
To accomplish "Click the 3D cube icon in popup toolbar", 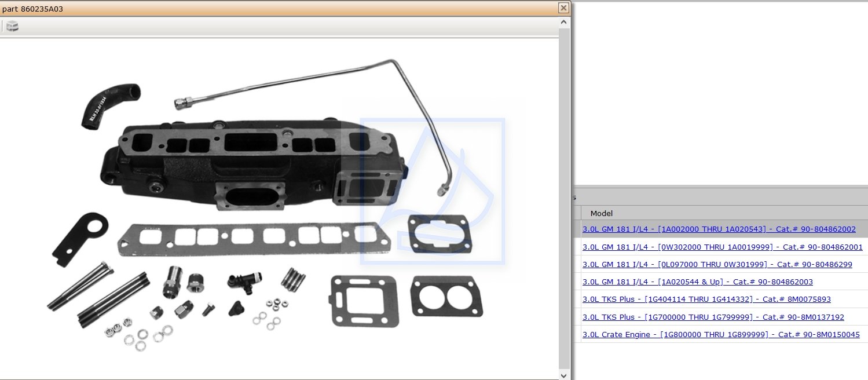I will (12, 26).
